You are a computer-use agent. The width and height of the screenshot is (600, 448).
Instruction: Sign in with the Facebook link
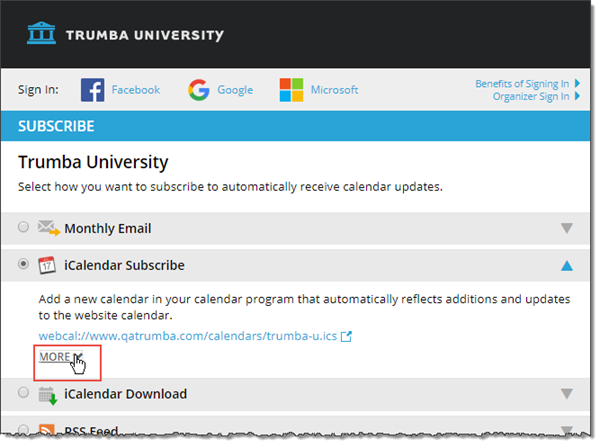point(136,90)
